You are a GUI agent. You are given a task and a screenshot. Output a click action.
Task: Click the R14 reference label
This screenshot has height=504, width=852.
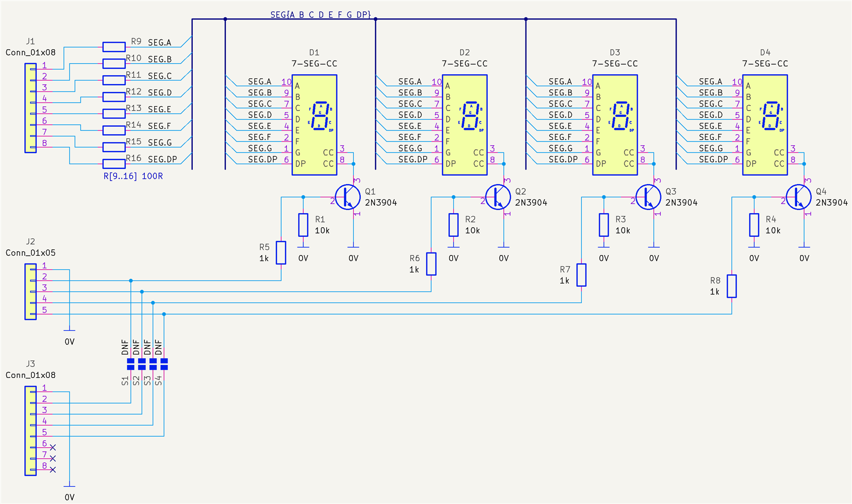click(133, 125)
